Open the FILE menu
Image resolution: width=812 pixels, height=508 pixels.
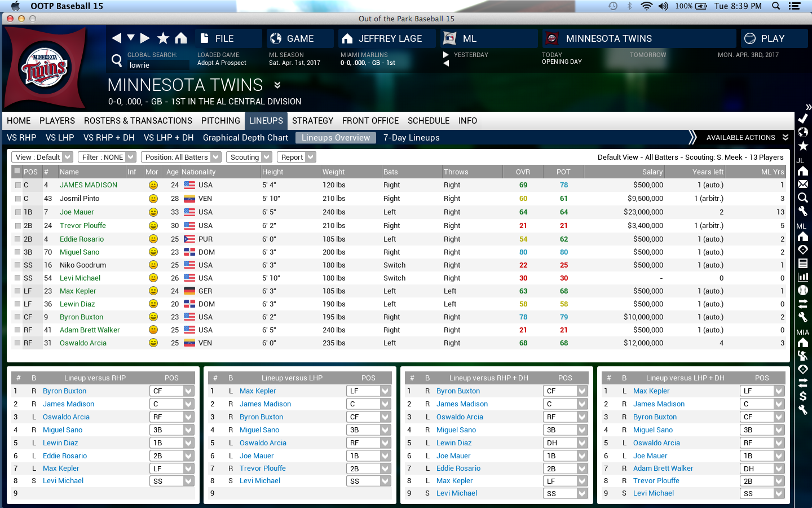pyautogui.click(x=229, y=38)
